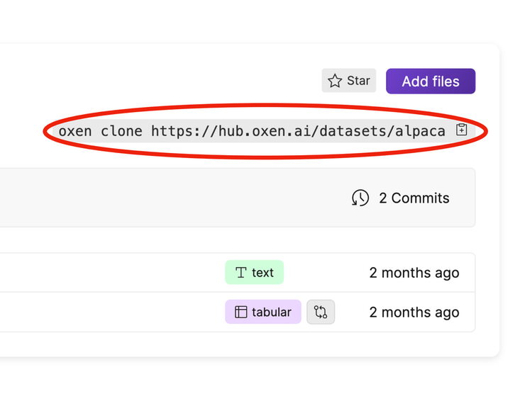The image size is (532, 399).
Task: Click the purple tabular type badge
Action: (x=263, y=312)
